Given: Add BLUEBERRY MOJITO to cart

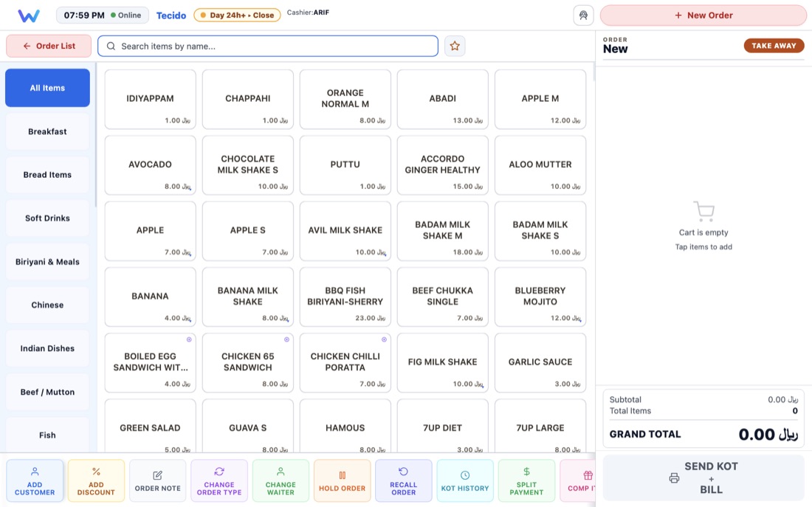Looking at the screenshot, I should coord(540,297).
